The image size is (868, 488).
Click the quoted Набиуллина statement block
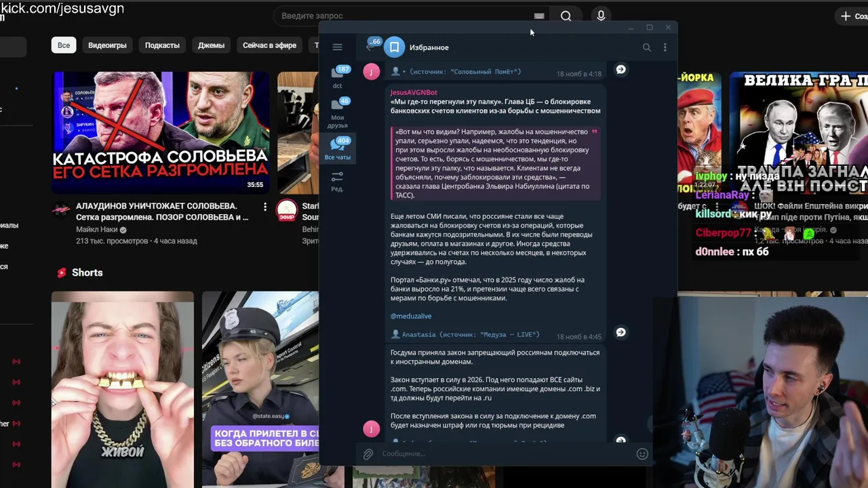[495, 163]
